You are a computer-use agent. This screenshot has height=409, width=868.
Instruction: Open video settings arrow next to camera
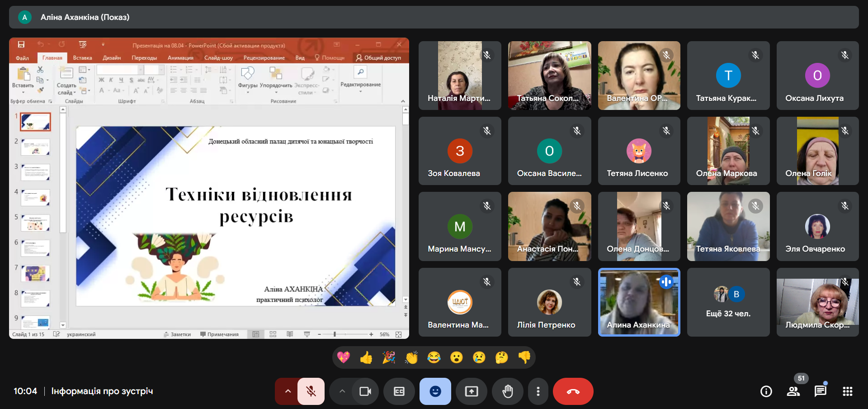click(342, 391)
